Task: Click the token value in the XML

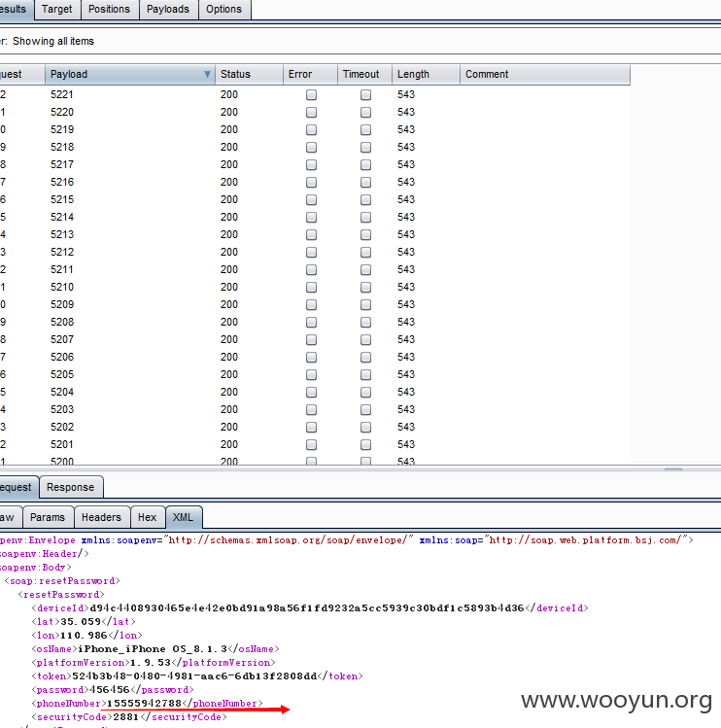Action: (194, 676)
